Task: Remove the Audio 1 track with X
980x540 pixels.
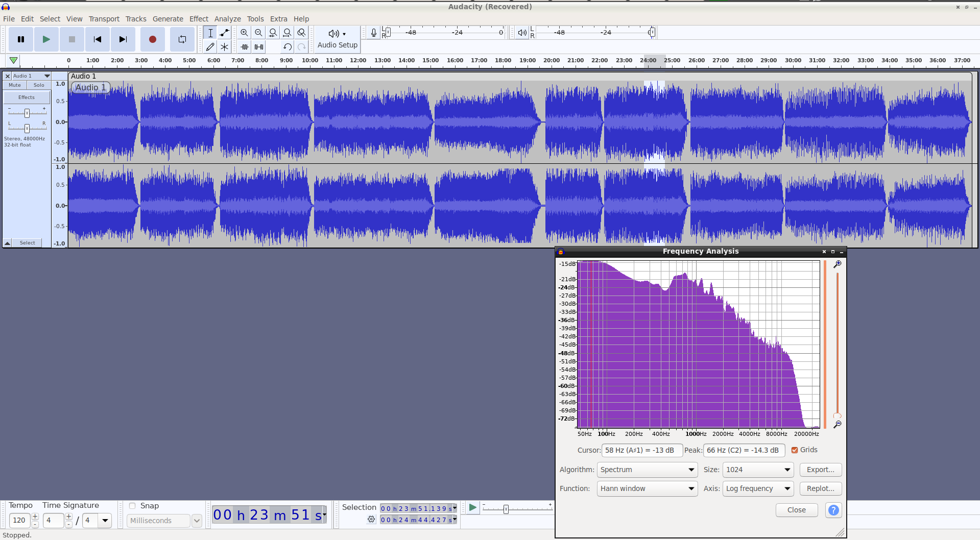Action: (x=8, y=76)
